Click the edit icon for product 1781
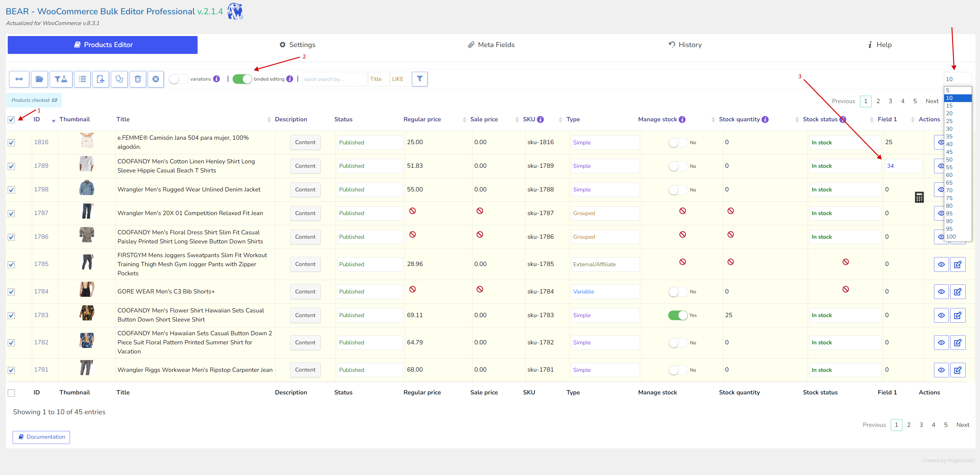This screenshot has width=980, height=475. pyautogui.click(x=957, y=370)
